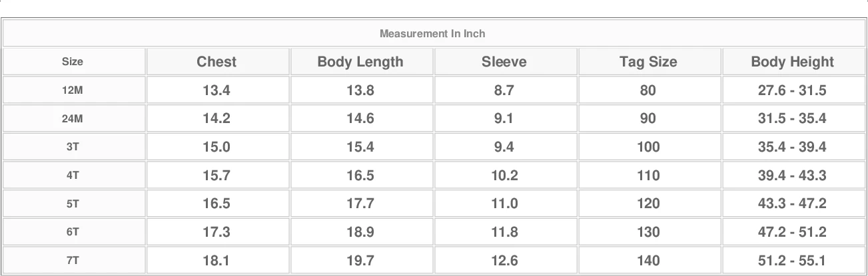The image size is (868, 276).
Task: Select body height range 27.6 - 31.5
Action: pos(793,90)
